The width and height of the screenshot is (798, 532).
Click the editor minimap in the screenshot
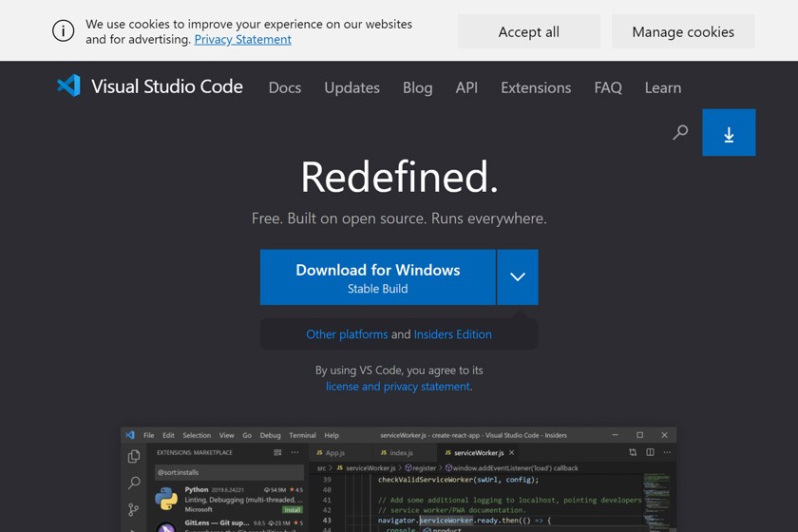tap(656, 502)
